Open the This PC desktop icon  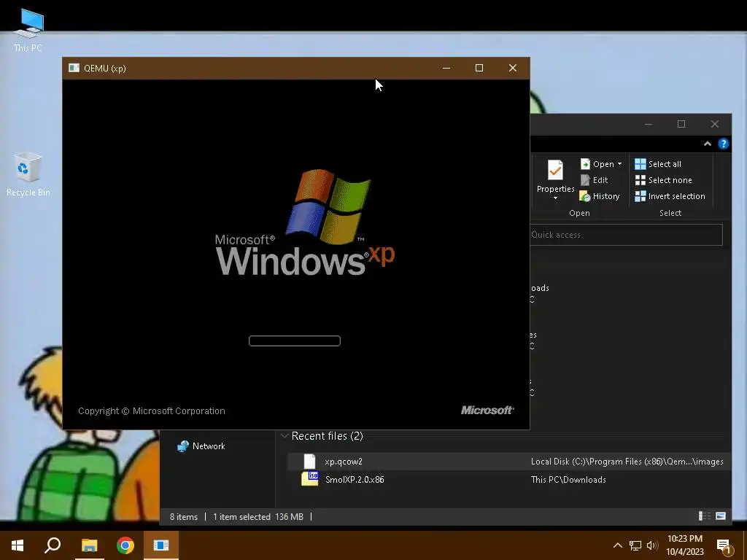click(28, 30)
